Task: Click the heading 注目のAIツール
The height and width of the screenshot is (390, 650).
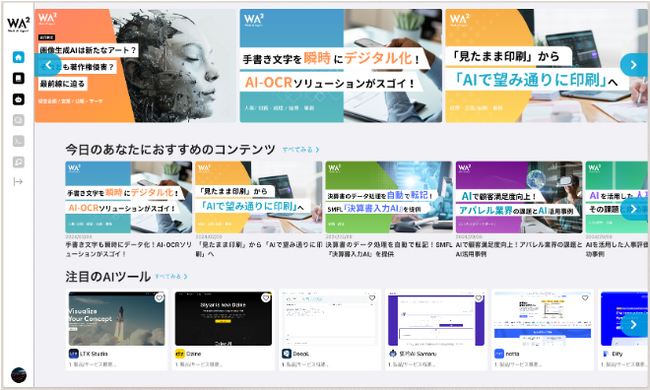Action: pyautogui.click(x=108, y=276)
